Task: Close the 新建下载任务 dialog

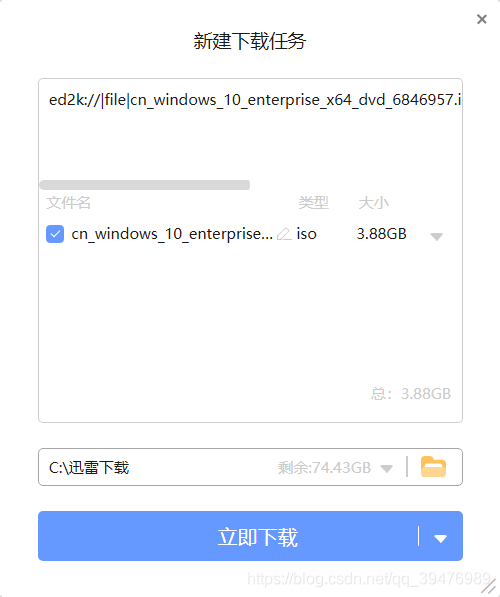Action: 482,19
